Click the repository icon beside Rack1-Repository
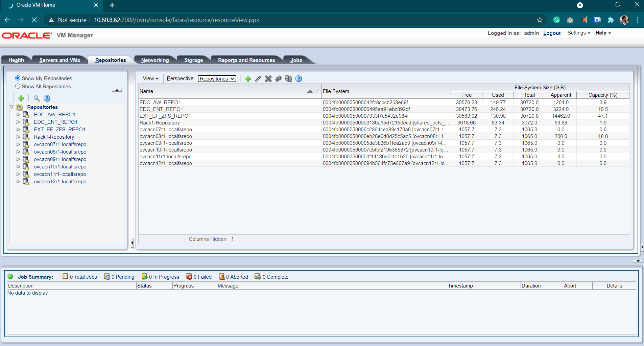 [x=26, y=137]
